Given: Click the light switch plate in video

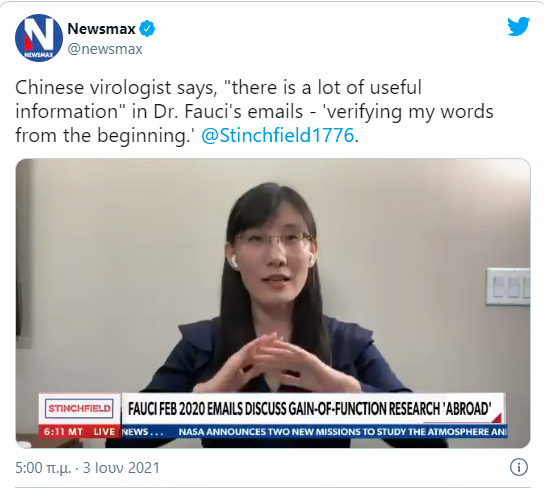Looking at the screenshot, I should tap(508, 287).
